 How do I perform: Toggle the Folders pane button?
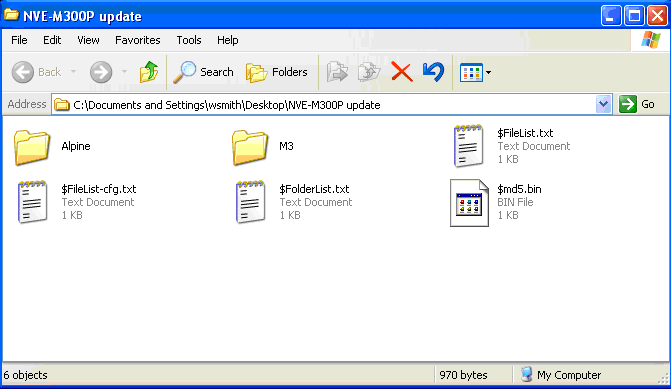coord(277,72)
